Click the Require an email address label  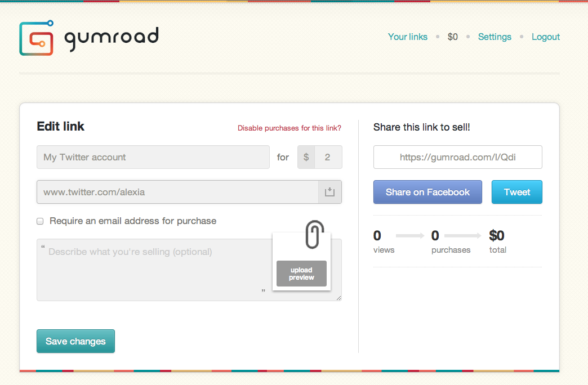[x=133, y=221]
